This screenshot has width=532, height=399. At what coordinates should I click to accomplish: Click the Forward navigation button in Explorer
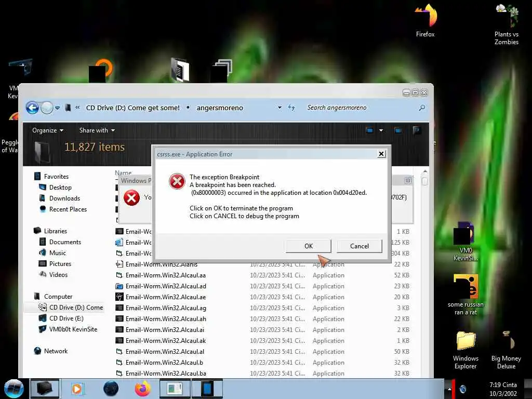point(47,108)
